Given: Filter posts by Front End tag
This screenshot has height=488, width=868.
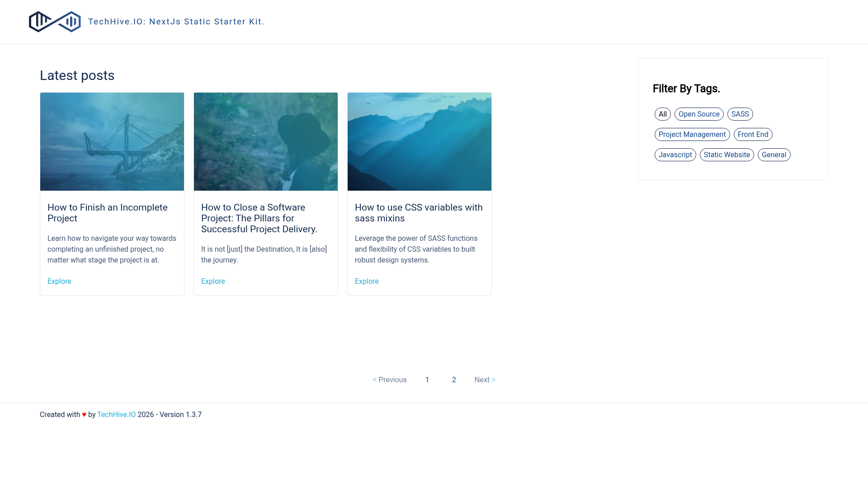Looking at the screenshot, I should [753, 135].
